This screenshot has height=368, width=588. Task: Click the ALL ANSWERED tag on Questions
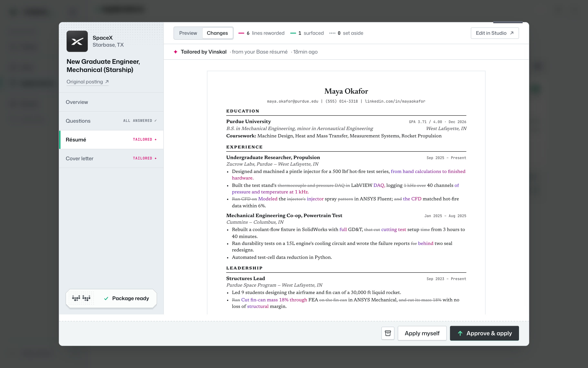tap(140, 121)
